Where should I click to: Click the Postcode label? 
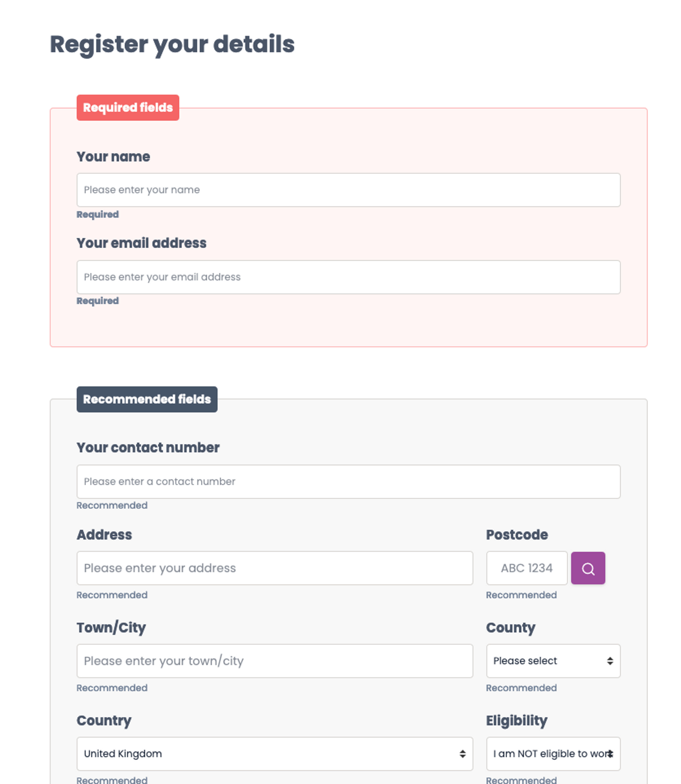517,535
